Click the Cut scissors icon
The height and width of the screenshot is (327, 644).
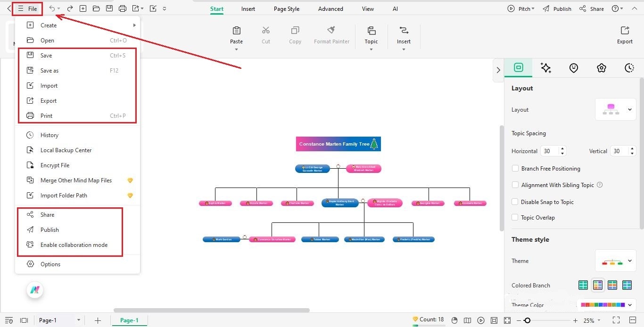pyautogui.click(x=266, y=31)
